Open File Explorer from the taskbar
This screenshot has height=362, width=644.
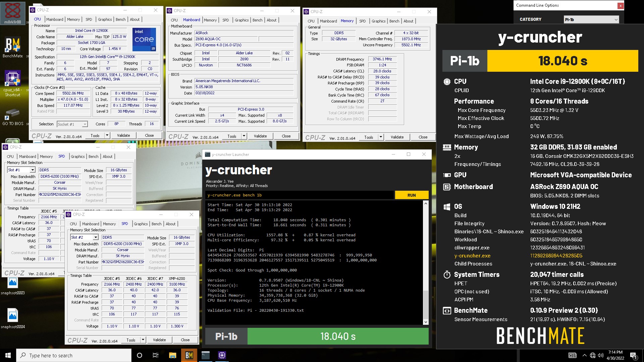click(x=172, y=355)
